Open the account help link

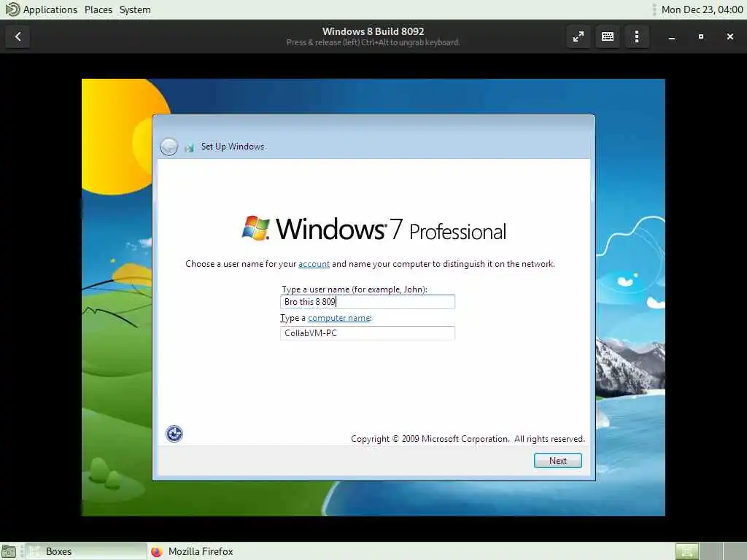[x=314, y=264]
